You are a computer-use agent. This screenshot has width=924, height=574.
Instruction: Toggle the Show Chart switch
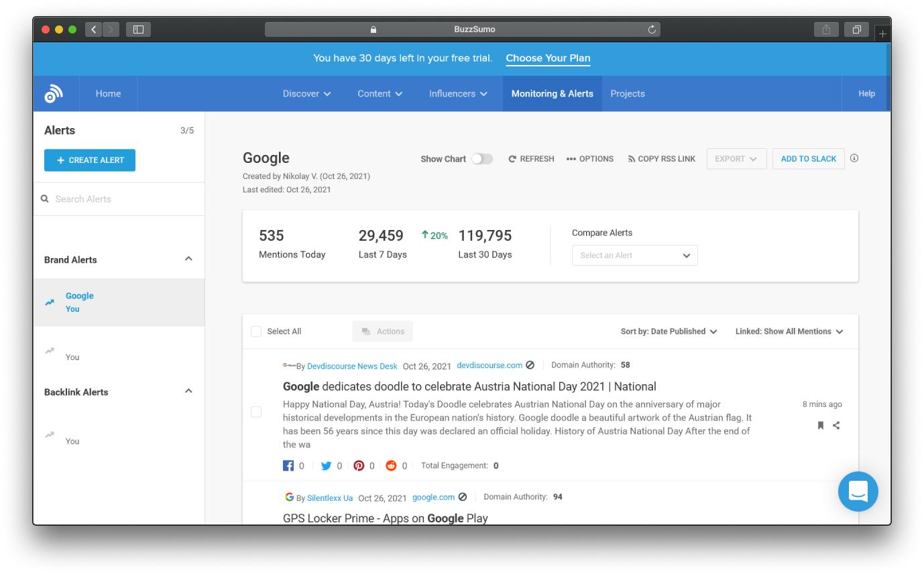[481, 159]
